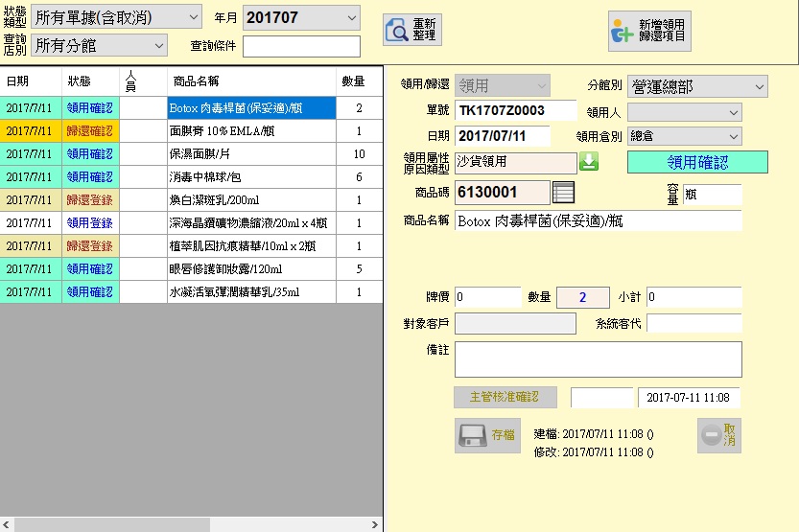Click the 重新整理 refresh search icon button
799x532 pixels.
[x=413, y=31]
